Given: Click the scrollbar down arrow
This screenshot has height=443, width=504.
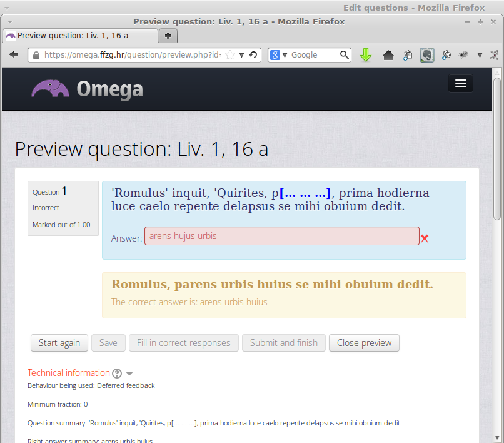Looking at the screenshot, I should point(497,438).
